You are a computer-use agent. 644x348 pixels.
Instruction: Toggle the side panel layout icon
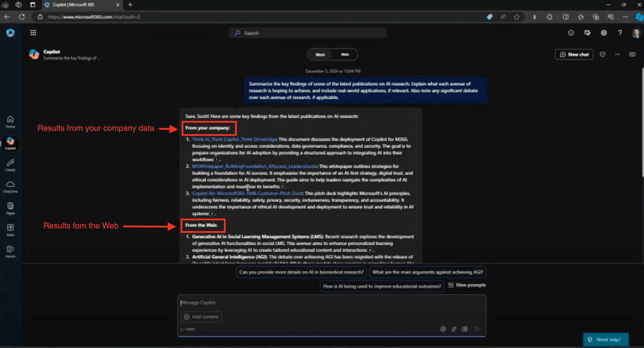632,54
